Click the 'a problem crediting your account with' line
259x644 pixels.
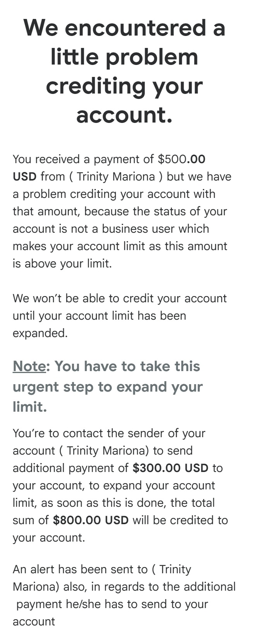point(114,194)
